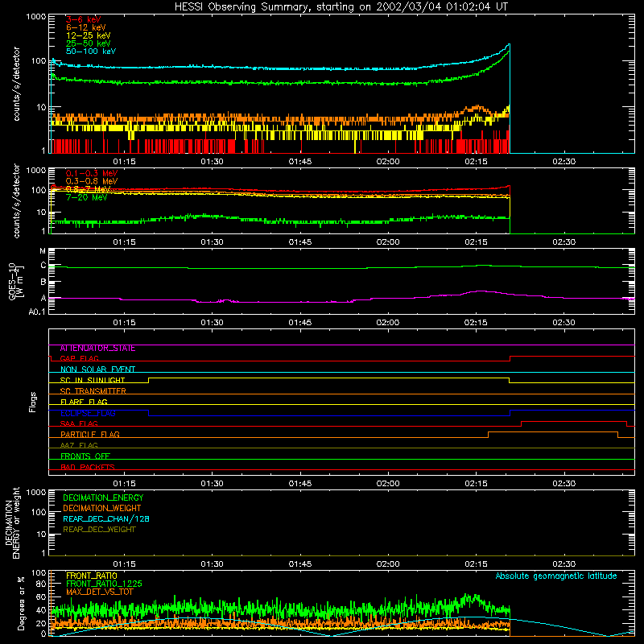Click the B class tick label on GOES plot
The image size is (644, 644).
click(x=43, y=283)
